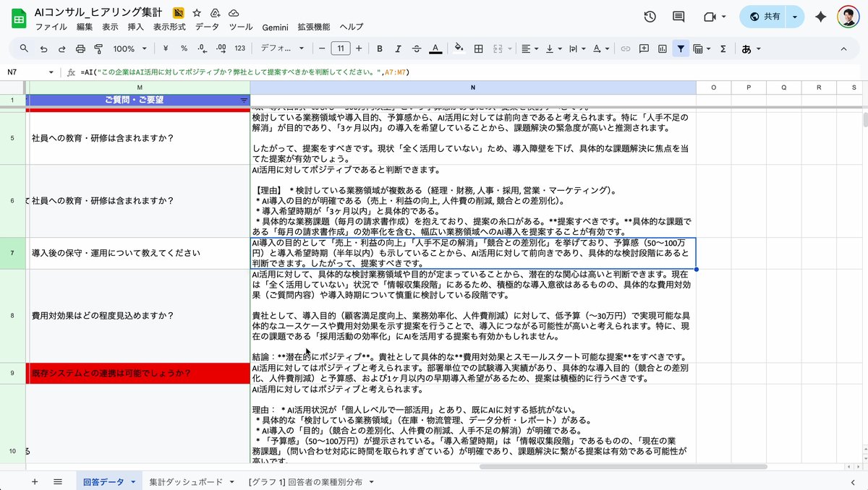868x490 pixels.
Task: Click the functions Σ icon
Action: (x=723, y=48)
